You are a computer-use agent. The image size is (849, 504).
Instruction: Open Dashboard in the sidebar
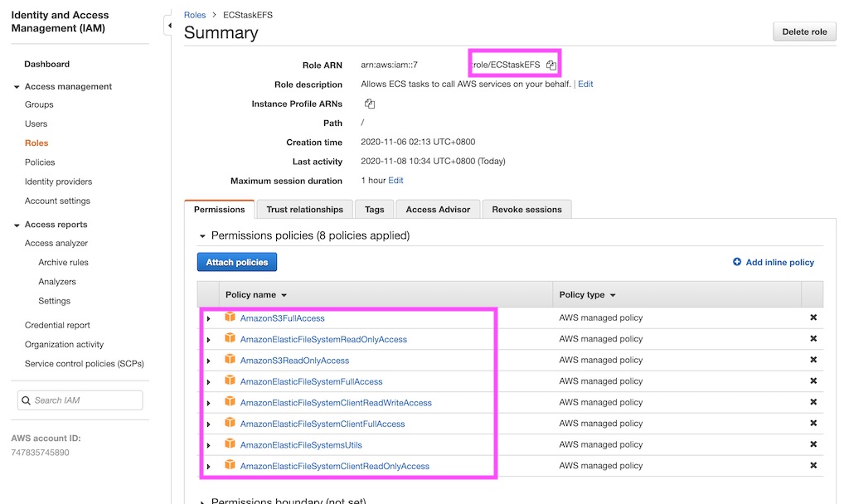[x=46, y=64]
